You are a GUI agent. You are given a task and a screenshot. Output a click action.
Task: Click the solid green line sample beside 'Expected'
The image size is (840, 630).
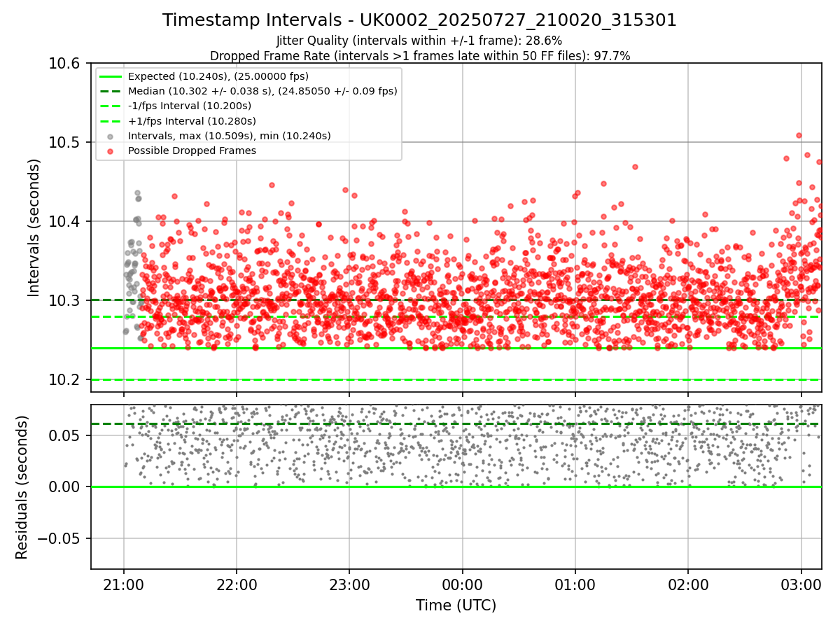coord(111,76)
